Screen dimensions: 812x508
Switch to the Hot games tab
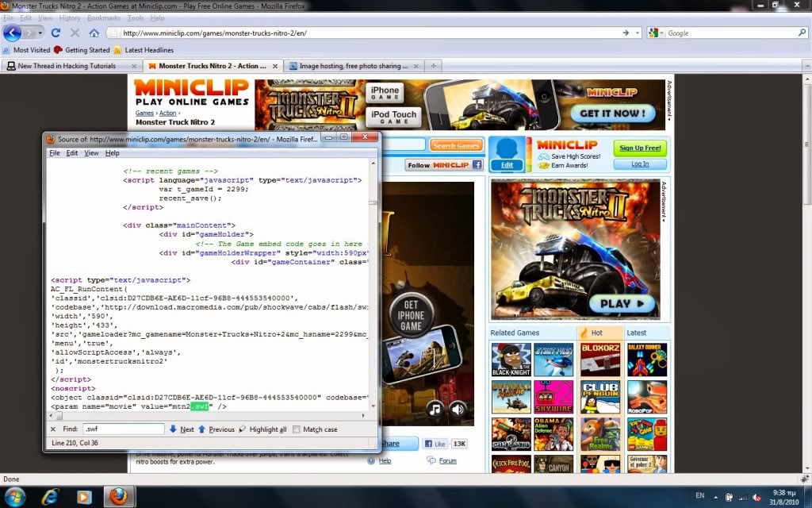596,333
